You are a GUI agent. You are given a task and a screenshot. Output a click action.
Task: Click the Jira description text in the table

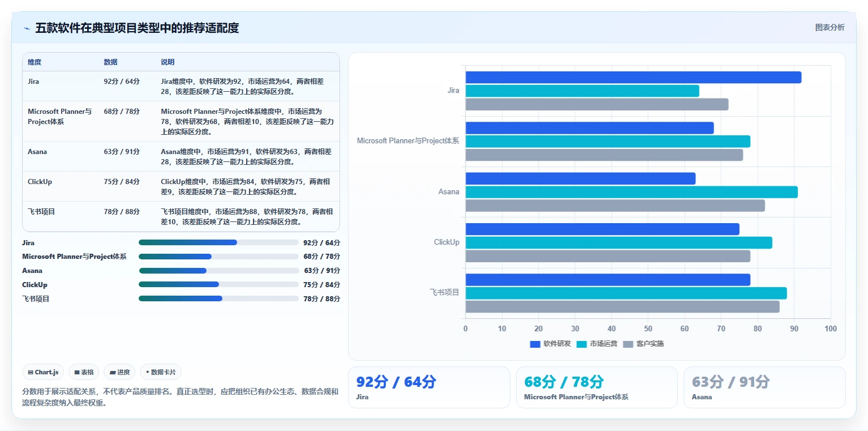[243, 86]
